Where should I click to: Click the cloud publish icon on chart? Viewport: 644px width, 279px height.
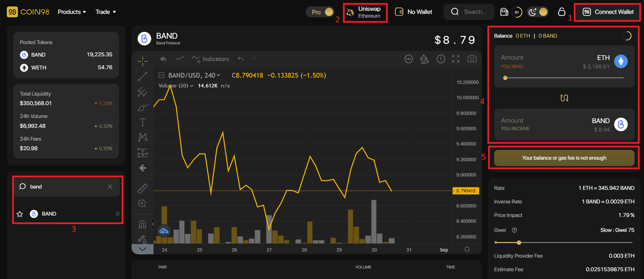(164, 231)
